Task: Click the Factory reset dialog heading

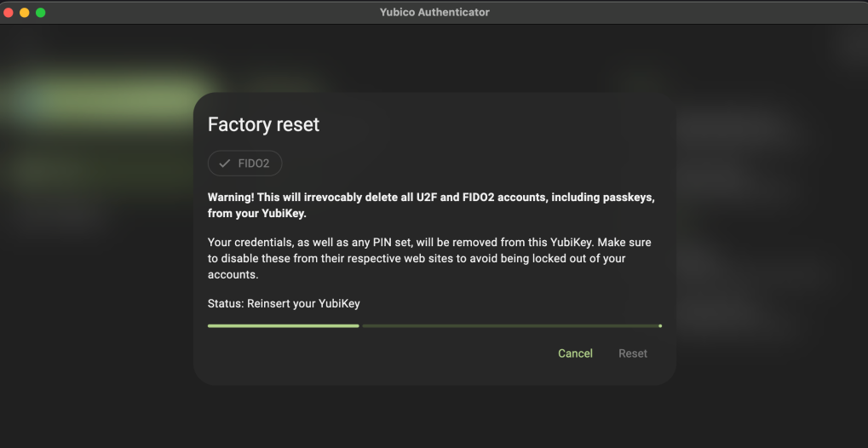Action: (x=263, y=124)
